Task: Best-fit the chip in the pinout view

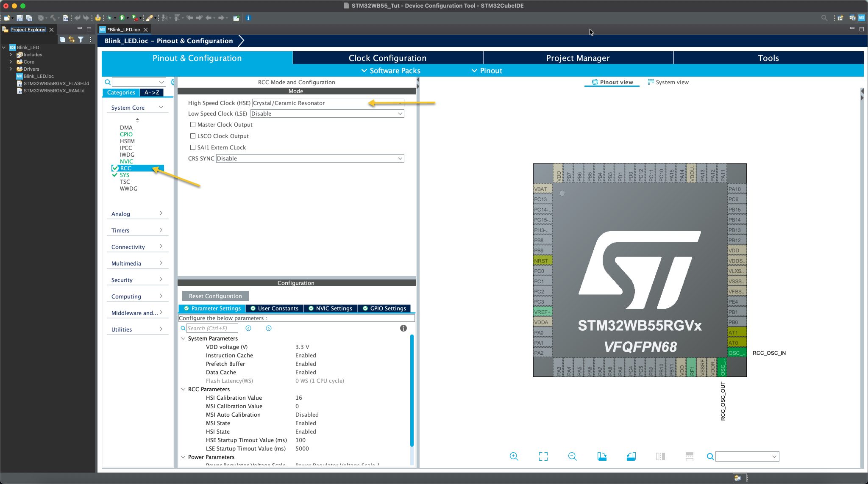Action: click(544, 456)
